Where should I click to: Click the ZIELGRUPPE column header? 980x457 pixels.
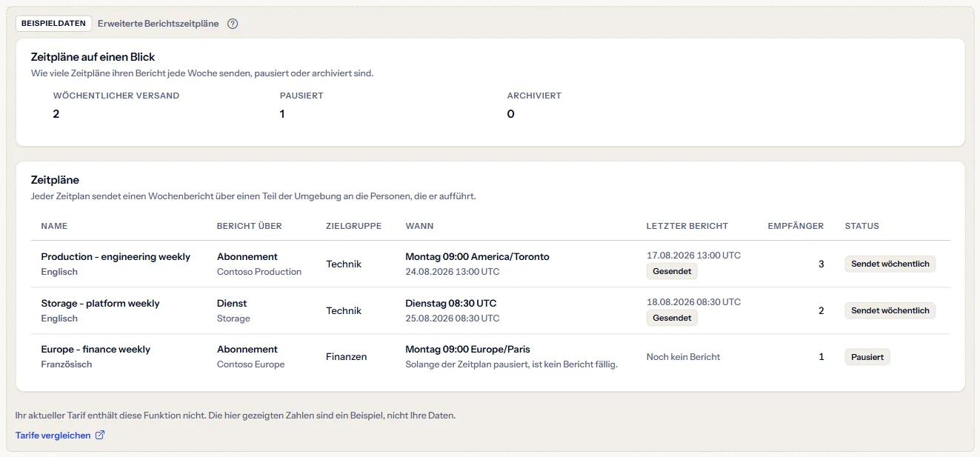(353, 226)
